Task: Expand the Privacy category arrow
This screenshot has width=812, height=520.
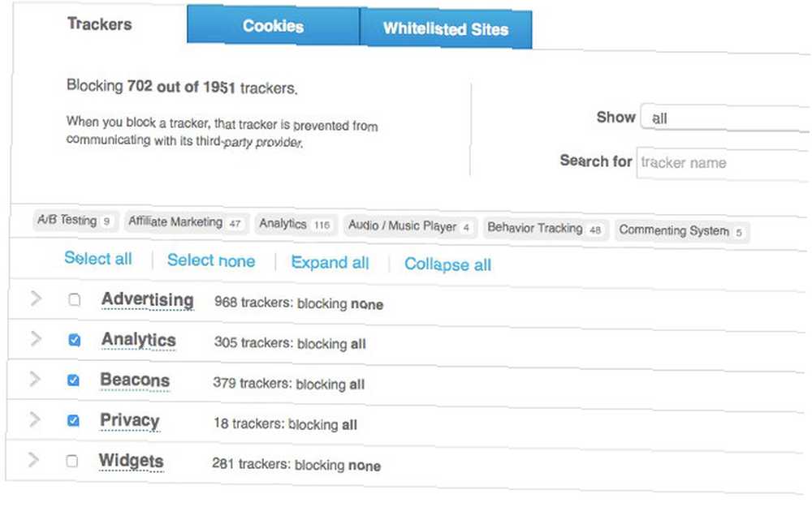Action: point(34,419)
